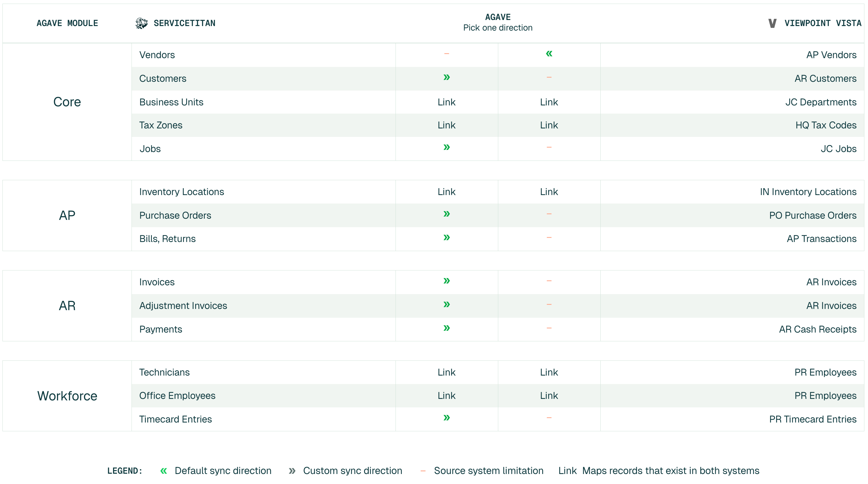Select sync arrows for Timecard Entries
The width and height of the screenshot is (868, 484).
446,418
